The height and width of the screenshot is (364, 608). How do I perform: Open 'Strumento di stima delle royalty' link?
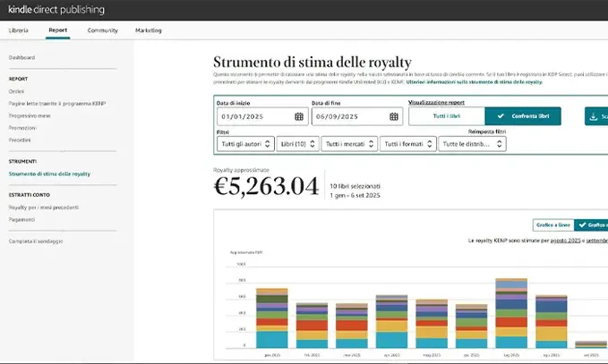click(49, 174)
